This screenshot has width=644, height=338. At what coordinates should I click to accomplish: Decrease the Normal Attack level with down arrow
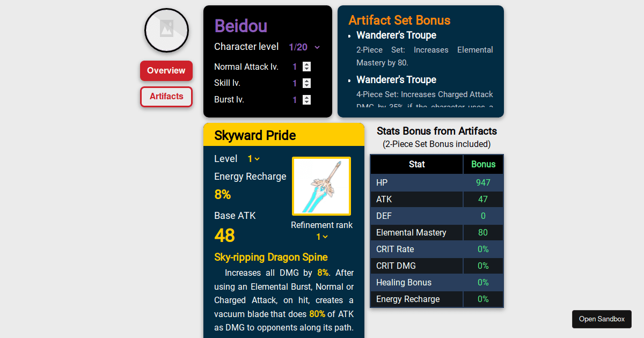[x=306, y=69]
